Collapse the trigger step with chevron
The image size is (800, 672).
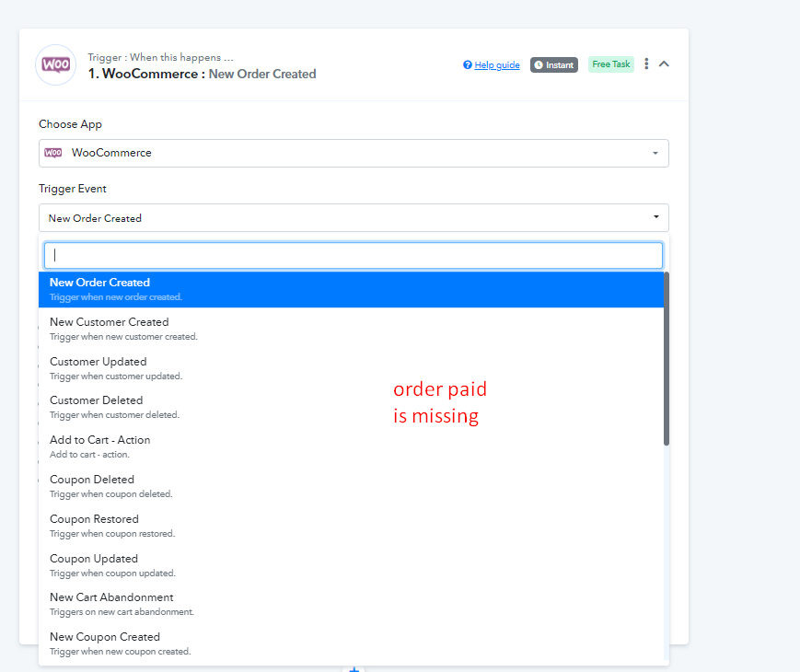click(x=664, y=64)
